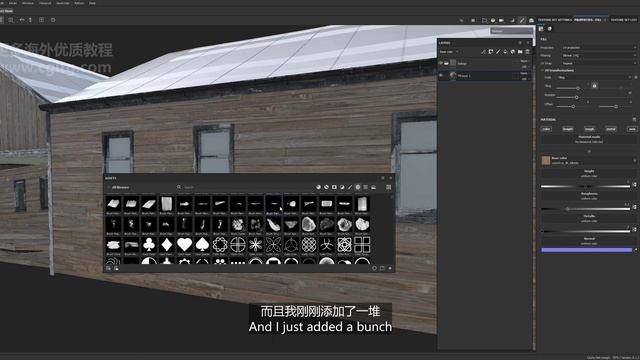The height and width of the screenshot is (360, 640).
Task: Open the viewport channel dropdown above Layers
Action: point(512,31)
